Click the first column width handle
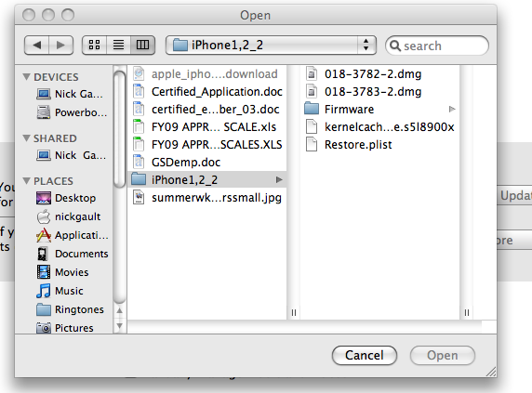This screenshot has width=532, height=393. (294, 312)
